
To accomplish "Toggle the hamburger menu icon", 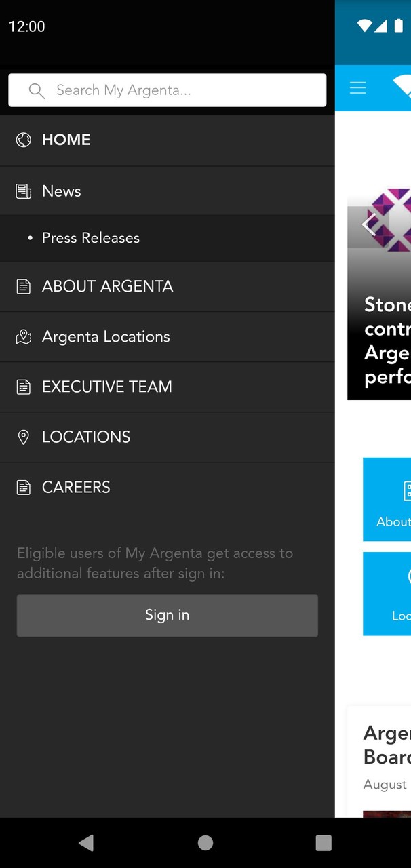I will (x=357, y=87).
